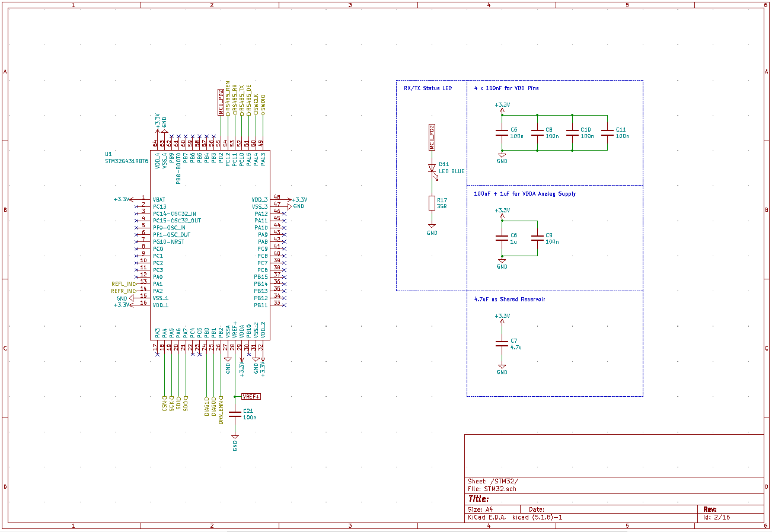772x532 pixels.
Task: Click the RS485_RX net label
Action: [235, 99]
